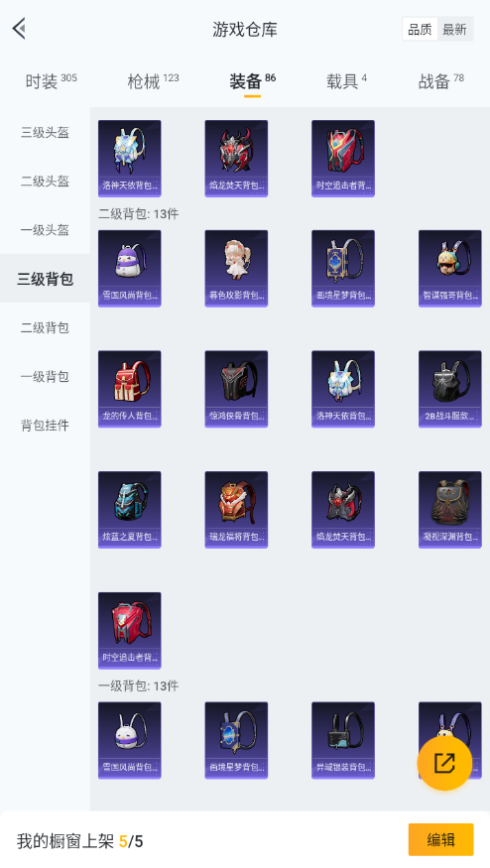
Task: Open the 雪国风尚 penguin backpack in 二级背包
Action: click(x=130, y=269)
